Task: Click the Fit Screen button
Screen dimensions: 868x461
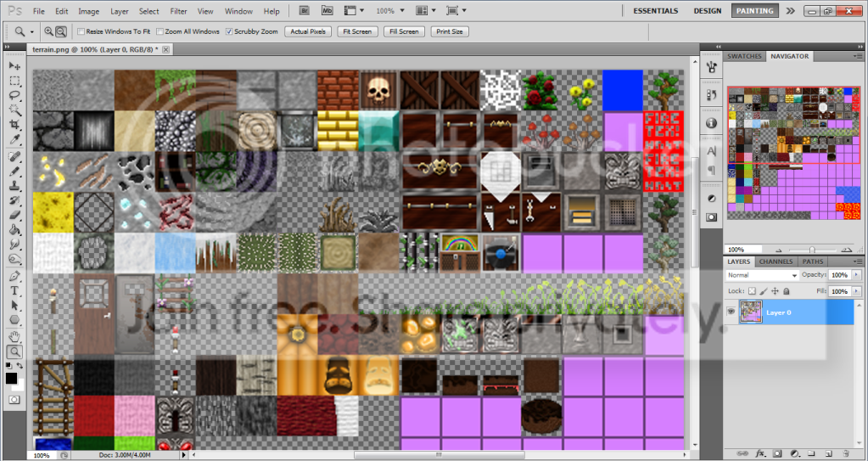Action: click(356, 31)
